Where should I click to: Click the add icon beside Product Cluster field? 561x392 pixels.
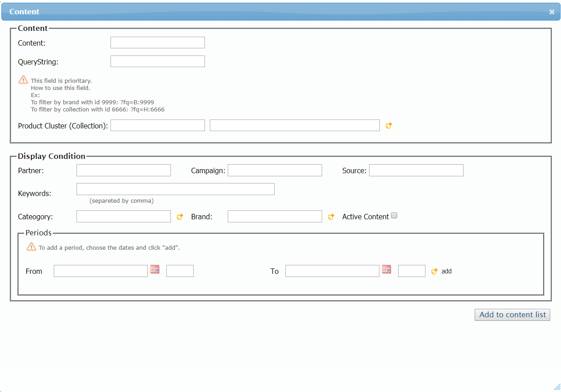click(389, 126)
